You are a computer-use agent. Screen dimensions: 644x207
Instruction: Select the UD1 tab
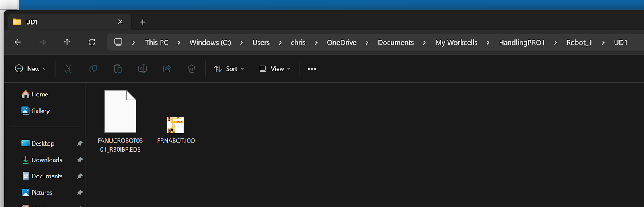70,22
